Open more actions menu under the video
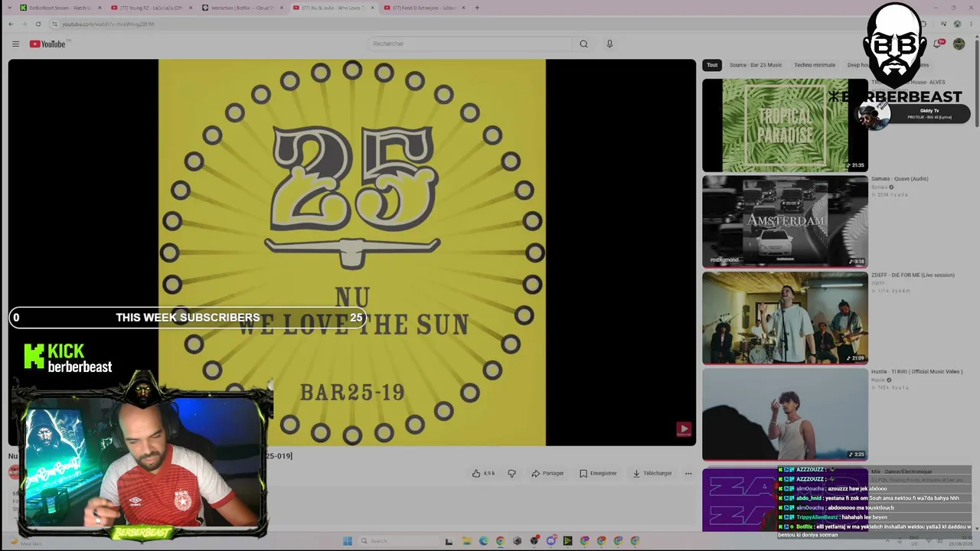Image resolution: width=980 pixels, height=551 pixels. pyautogui.click(x=688, y=473)
